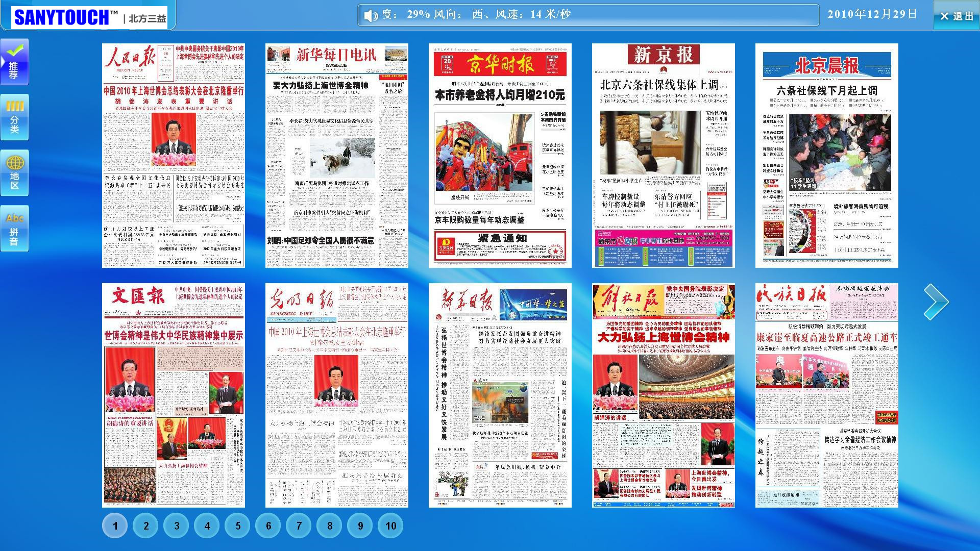Select page 1 circle
Screen dimensions: 980x551
(115, 525)
